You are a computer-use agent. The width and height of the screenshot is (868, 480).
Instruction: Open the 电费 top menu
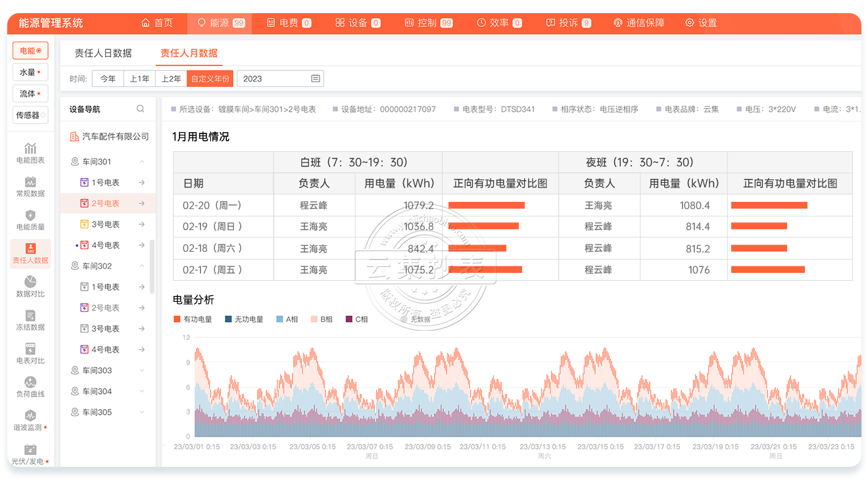(289, 23)
